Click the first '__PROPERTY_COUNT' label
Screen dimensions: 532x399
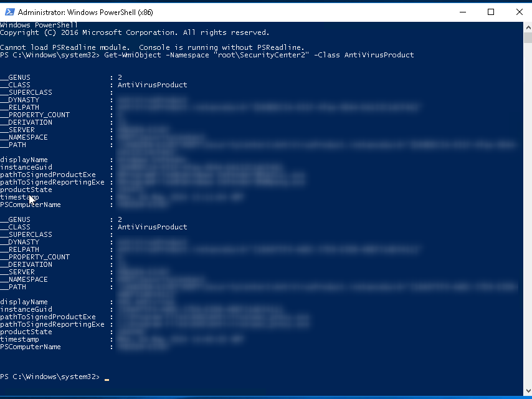tap(35, 115)
